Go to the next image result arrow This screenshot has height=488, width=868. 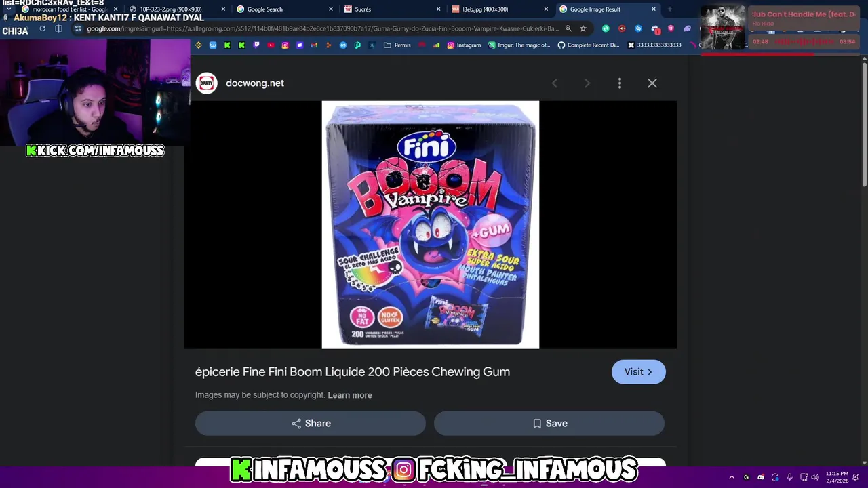587,83
